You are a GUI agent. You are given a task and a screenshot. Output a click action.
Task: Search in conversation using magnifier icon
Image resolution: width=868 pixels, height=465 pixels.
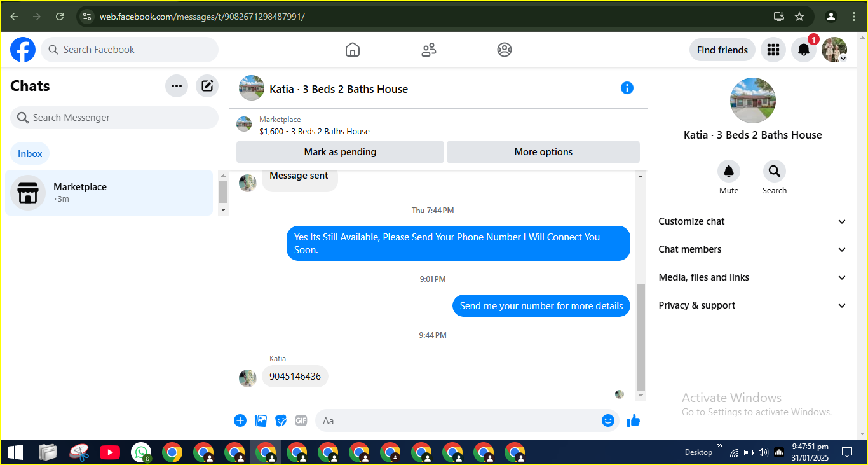coord(775,171)
